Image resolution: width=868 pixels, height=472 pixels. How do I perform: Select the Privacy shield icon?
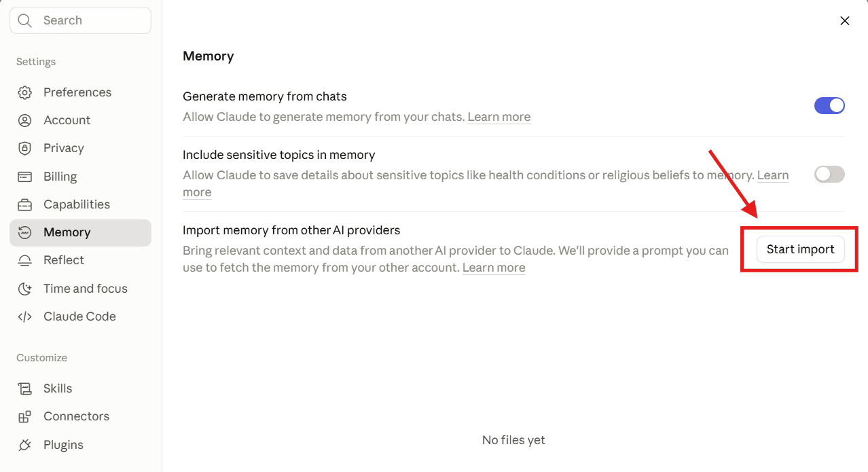click(25, 148)
